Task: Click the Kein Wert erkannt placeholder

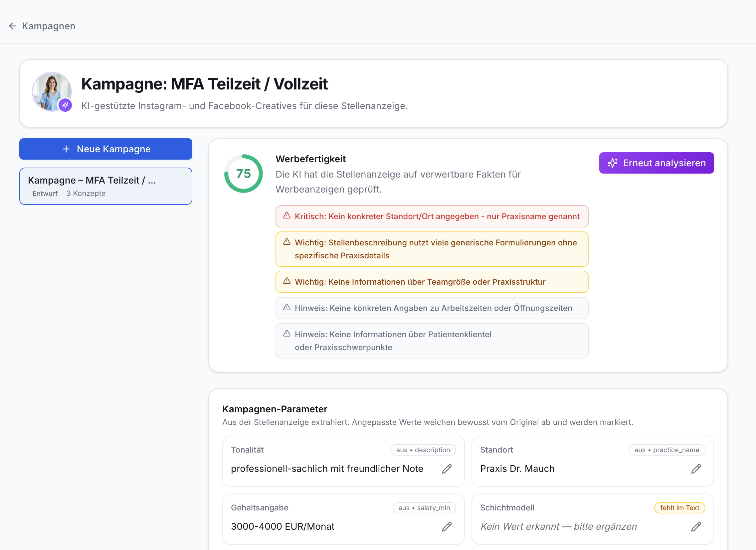Action: click(x=558, y=527)
